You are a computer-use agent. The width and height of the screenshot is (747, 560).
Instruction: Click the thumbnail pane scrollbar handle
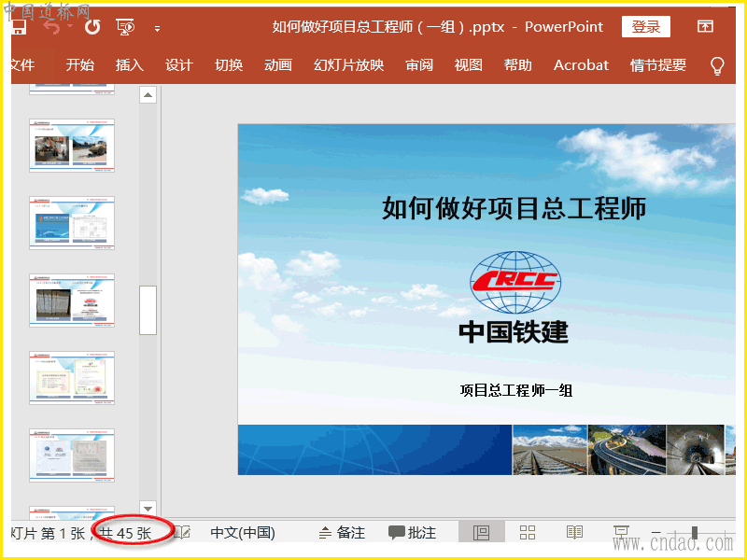148,310
